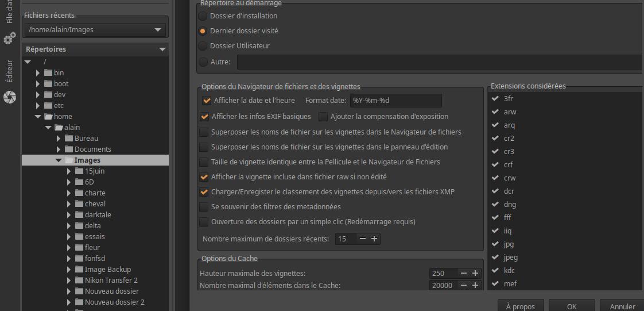The height and width of the screenshot is (311, 644).
Task: Click the Nikon Transfer 2 folder icon
Action: 79,280
